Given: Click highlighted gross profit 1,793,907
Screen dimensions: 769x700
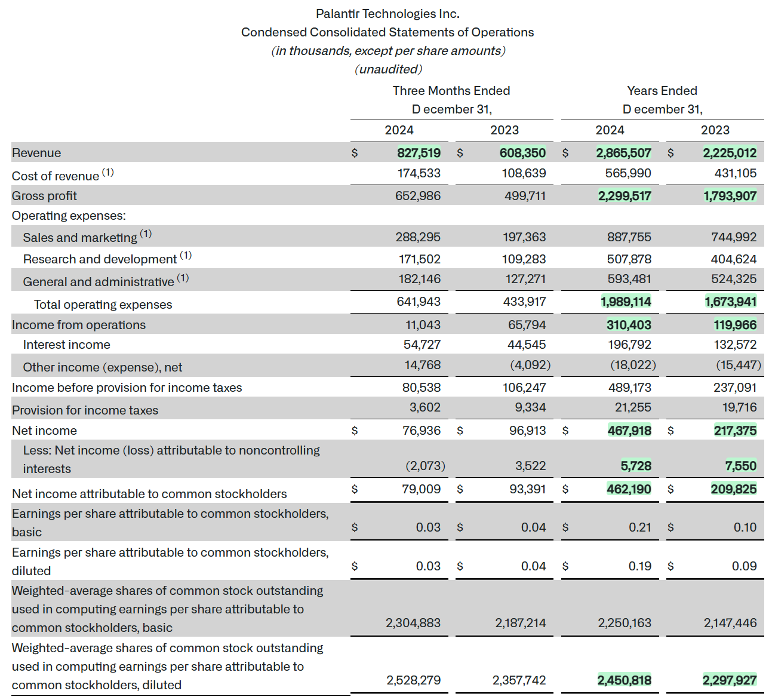Looking at the screenshot, I should point(730,196).
